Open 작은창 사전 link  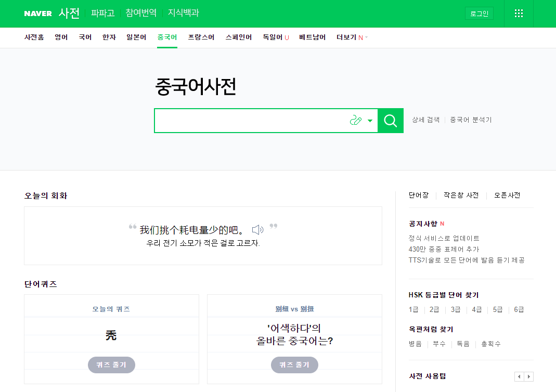[x=461, y=195]
